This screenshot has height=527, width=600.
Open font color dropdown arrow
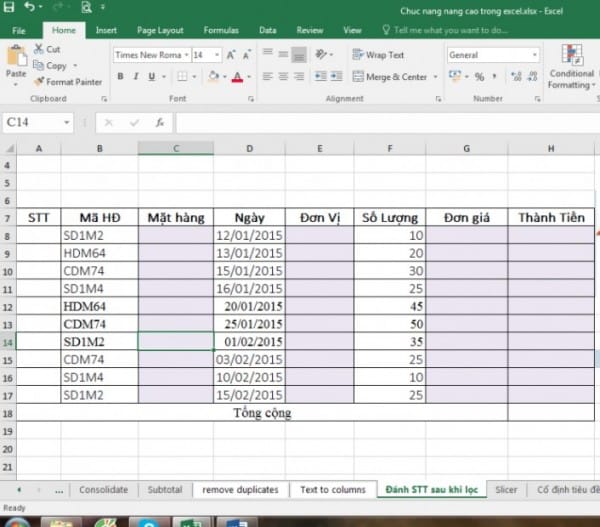[249, 77]
